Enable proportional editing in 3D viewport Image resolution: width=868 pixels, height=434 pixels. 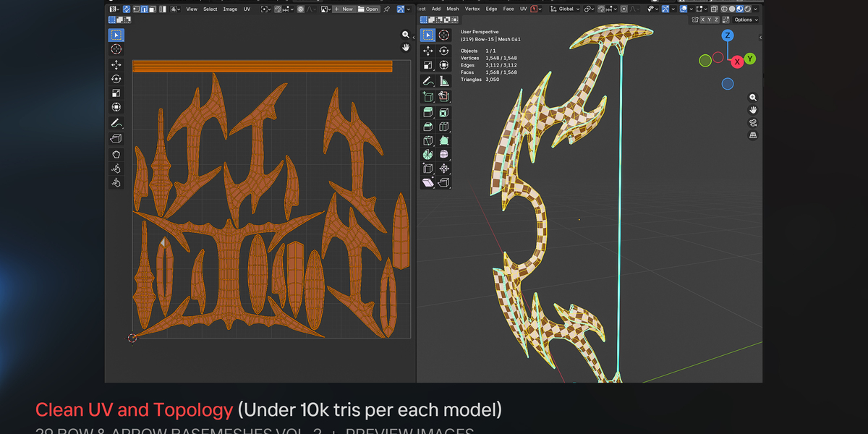click(624, 9)
